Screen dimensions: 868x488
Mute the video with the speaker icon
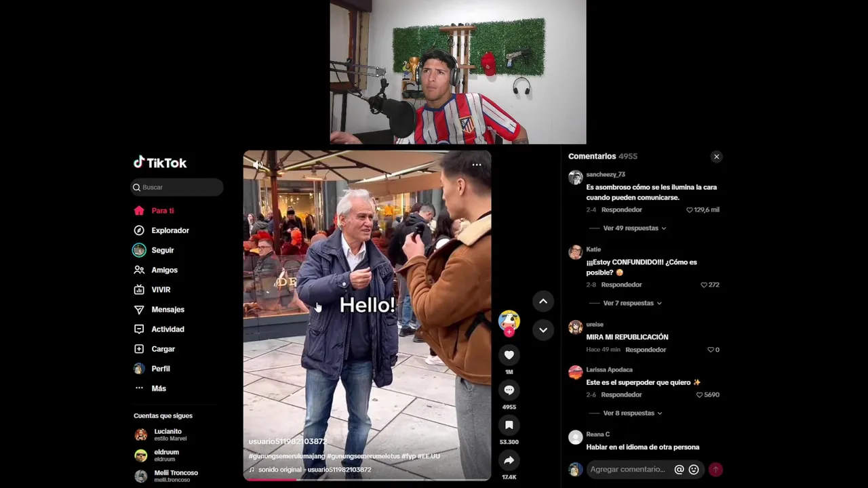[x=258, y=165]
